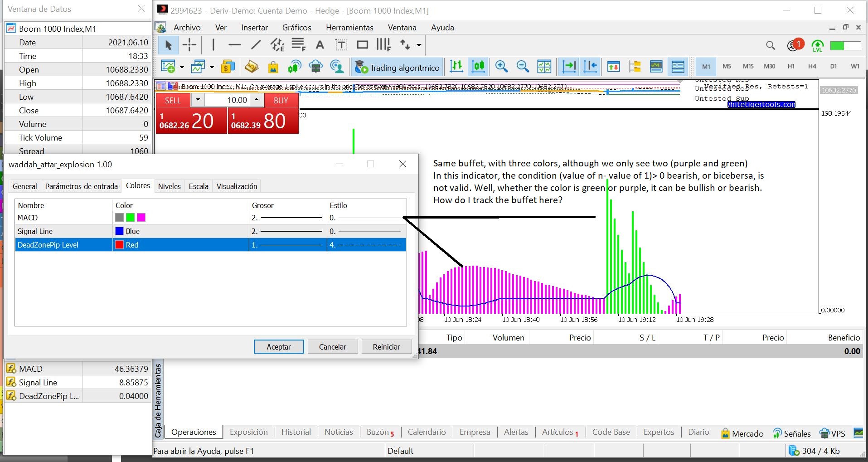Expand the new chart dropdown arrow
868x462 pixels.
point(182,67)
